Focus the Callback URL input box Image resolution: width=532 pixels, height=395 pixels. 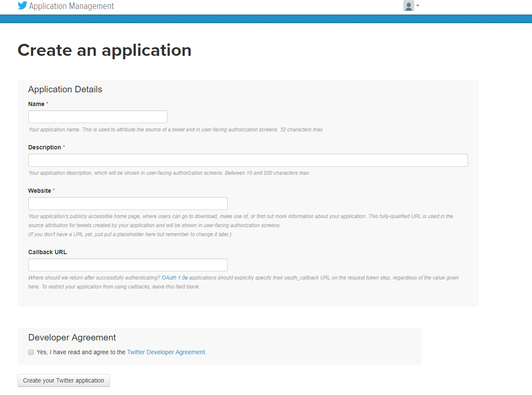tap(128, 265)
